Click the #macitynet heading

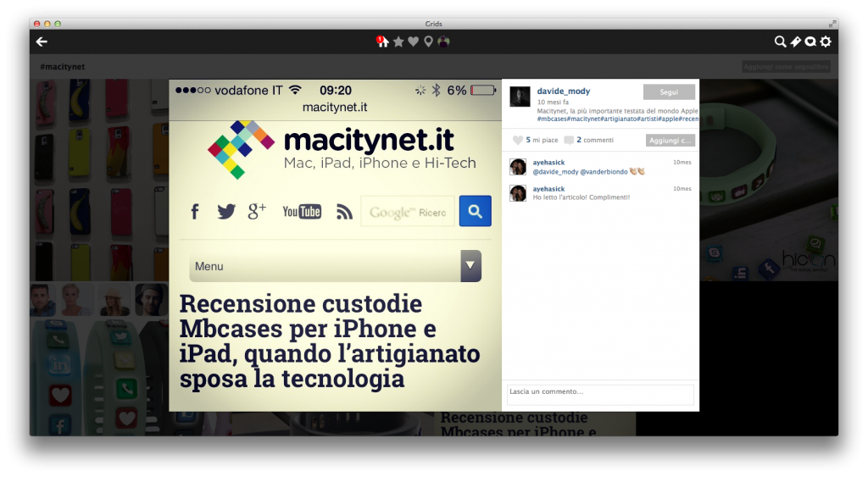63,66
